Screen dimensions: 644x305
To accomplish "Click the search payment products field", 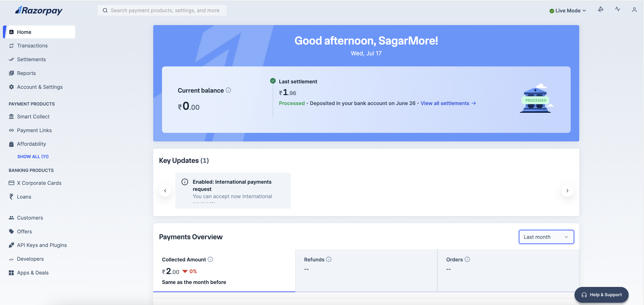I will (162, 10).
